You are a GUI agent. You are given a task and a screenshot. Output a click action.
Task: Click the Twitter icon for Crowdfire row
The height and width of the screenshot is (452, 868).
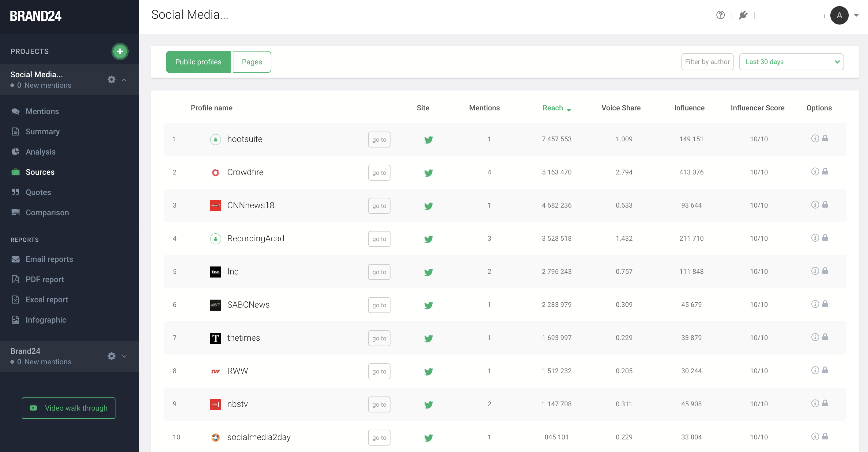428,173
